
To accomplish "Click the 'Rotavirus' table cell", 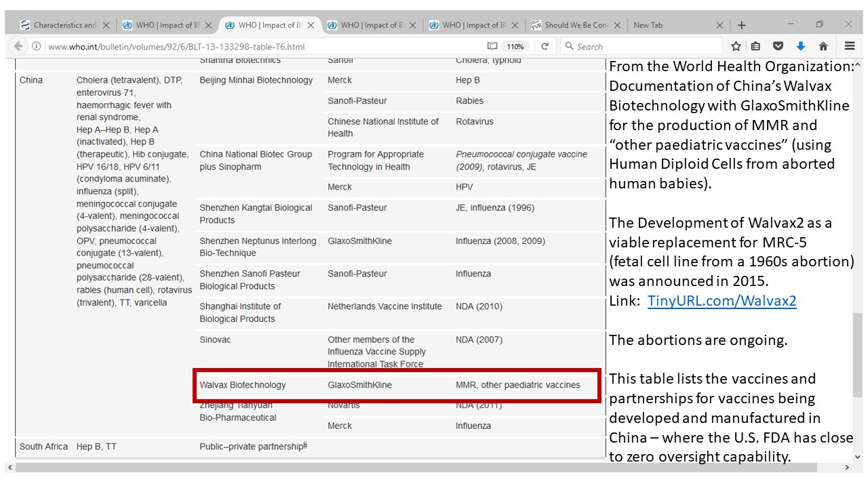I will 475,121.
